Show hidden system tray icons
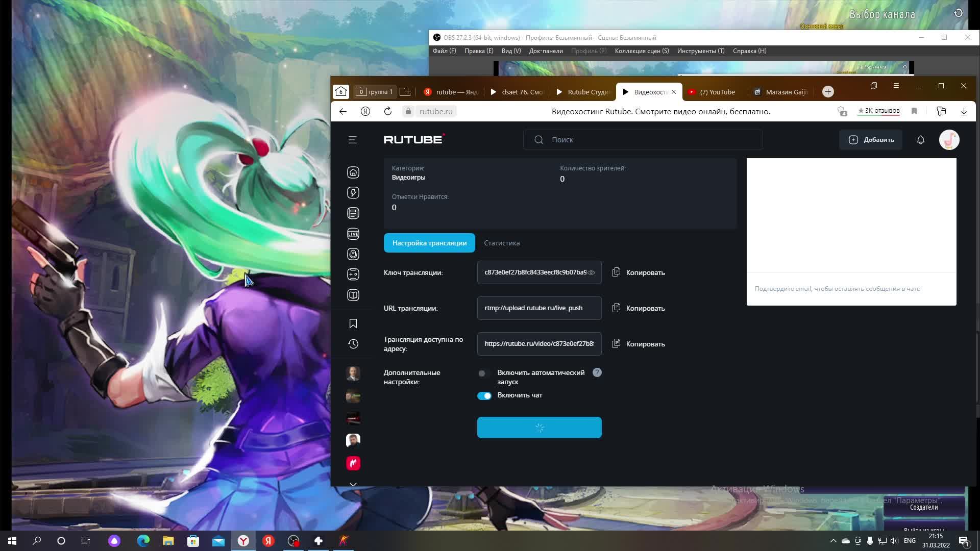The width and height of the screenshot is (980, 551). tap(833, 541)
